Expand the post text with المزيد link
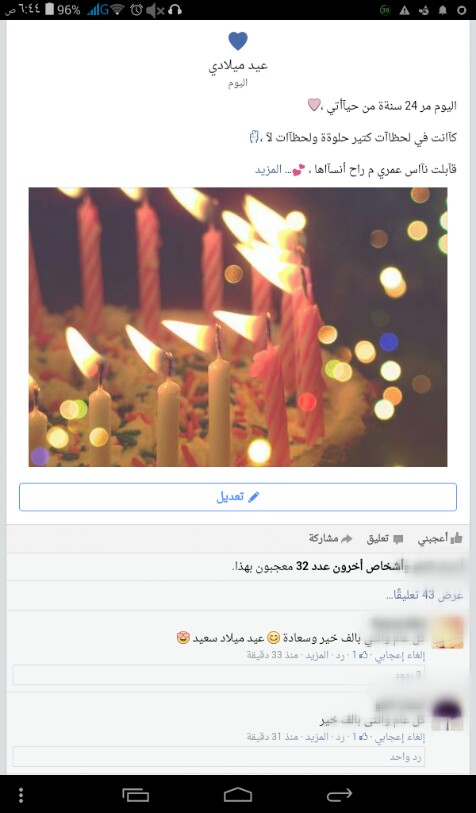476x813 pixels. click(x=268, y=170)
